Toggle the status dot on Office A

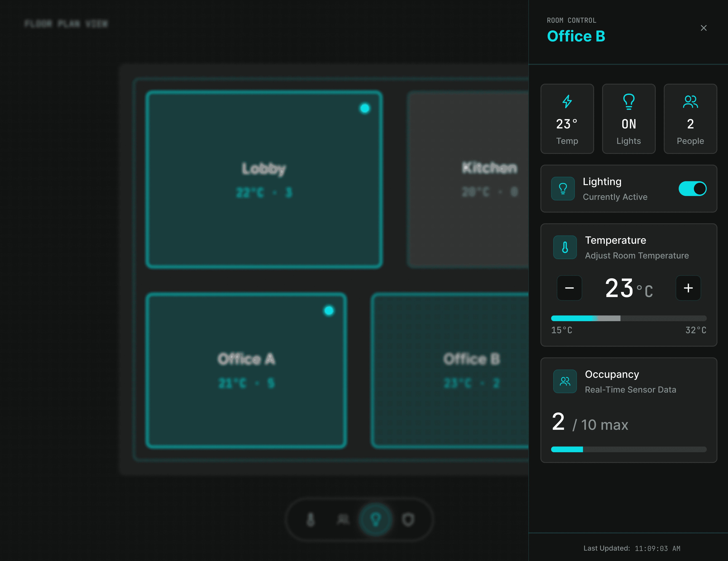point(329,311)
